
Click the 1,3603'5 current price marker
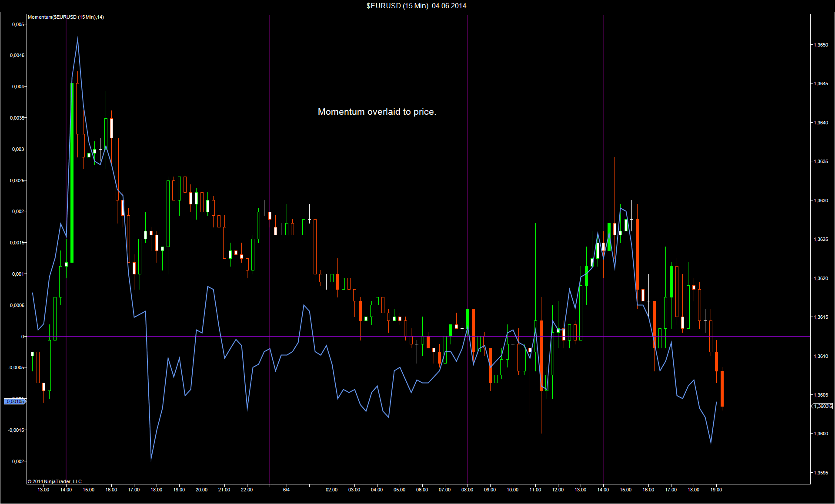[822, 406]
